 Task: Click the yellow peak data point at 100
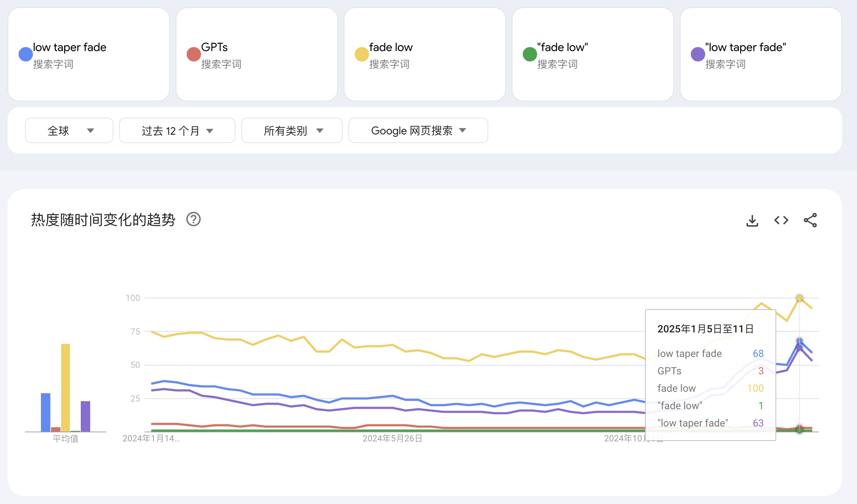[799, 298]
